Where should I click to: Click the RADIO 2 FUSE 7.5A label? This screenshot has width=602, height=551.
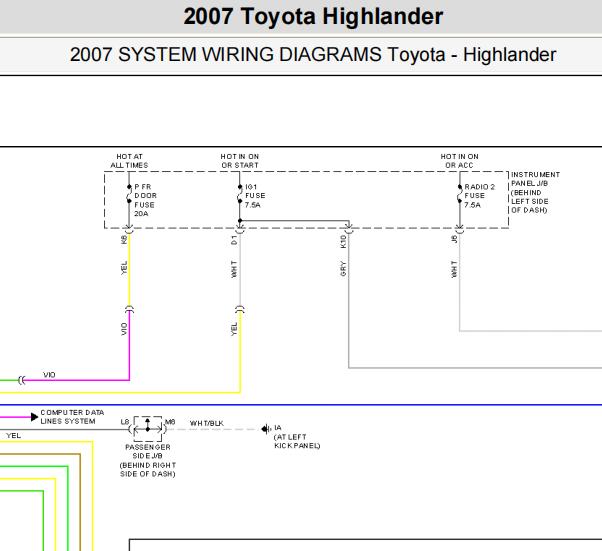tap(480, 196)
